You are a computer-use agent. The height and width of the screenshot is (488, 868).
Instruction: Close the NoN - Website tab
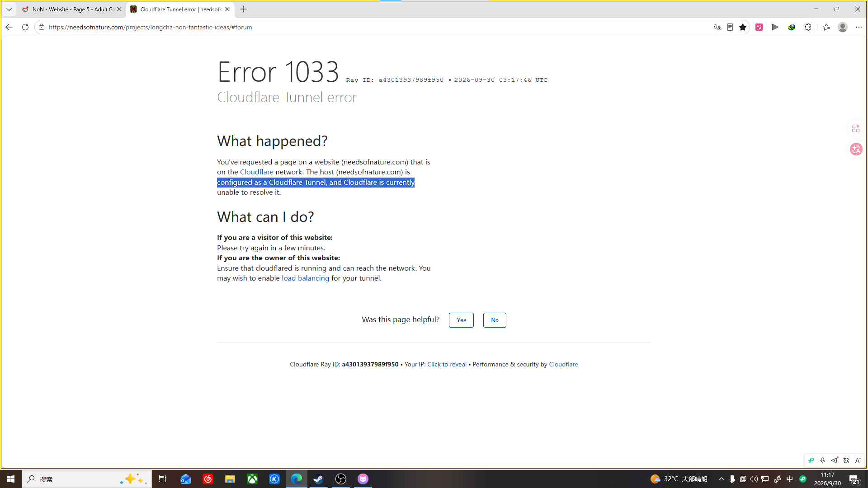(x=119, y=9)
